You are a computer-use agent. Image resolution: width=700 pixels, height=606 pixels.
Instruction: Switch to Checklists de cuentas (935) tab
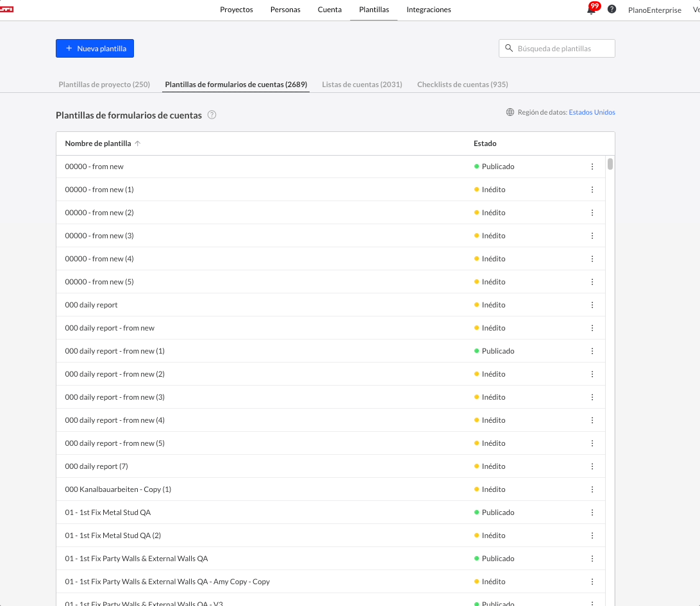click(x=463, y=85)
